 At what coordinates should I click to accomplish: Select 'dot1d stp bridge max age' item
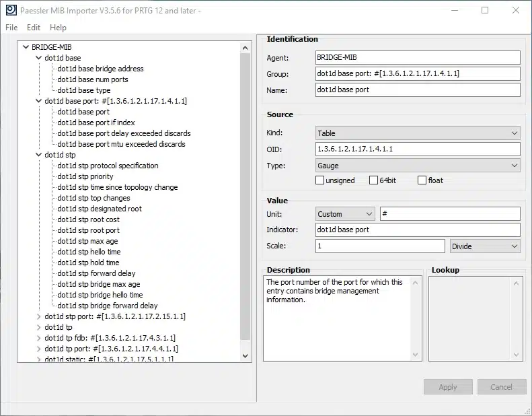tap(99, 284)
